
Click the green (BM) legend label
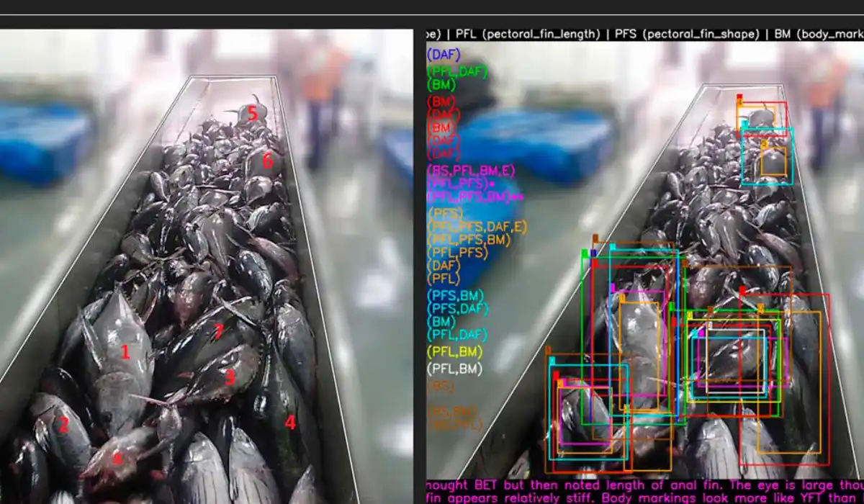pos(441,84)
